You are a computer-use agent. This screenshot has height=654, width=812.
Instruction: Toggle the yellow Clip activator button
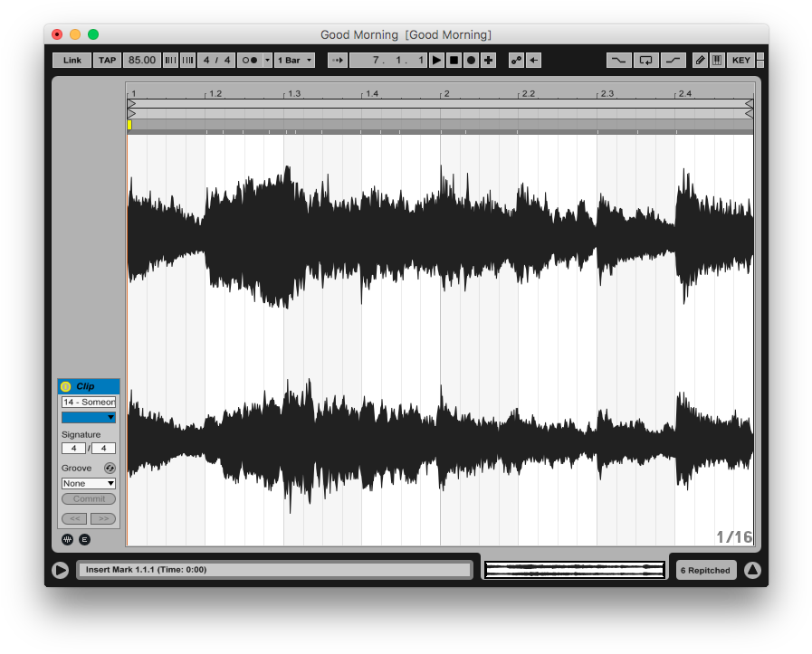66,386
